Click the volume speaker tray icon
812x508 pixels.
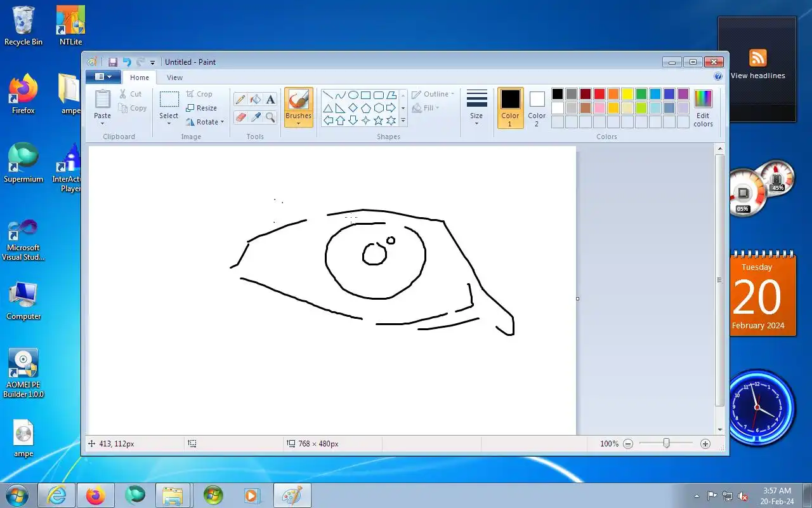coord(743,496)
